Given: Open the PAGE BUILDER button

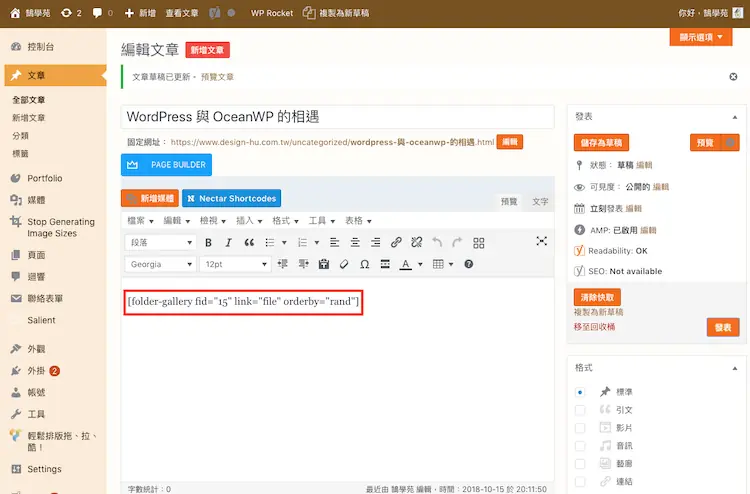Looking at the screenshot, I should 166,165.
